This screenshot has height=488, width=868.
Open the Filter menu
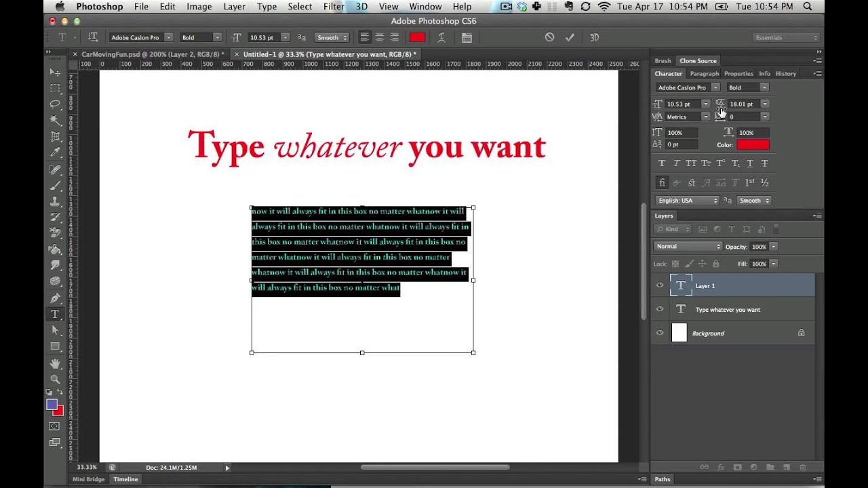coord(333,7)
